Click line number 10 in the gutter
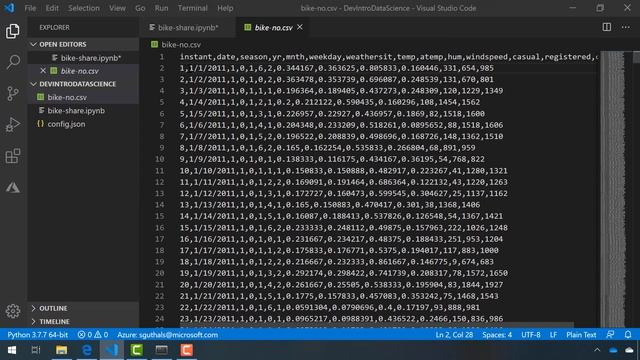The width and height of the screenshot is (640, 360). pyautogui.click(x=160, y=159)
